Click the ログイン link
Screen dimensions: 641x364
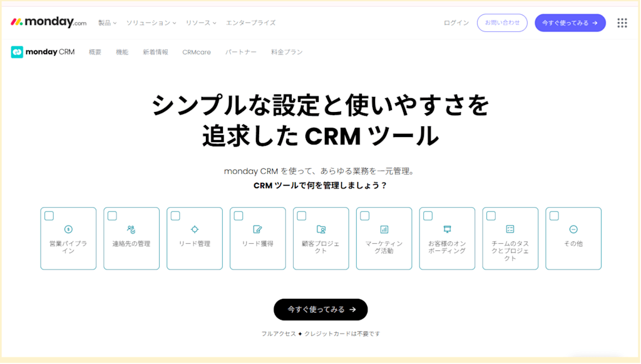click(455, 22)
